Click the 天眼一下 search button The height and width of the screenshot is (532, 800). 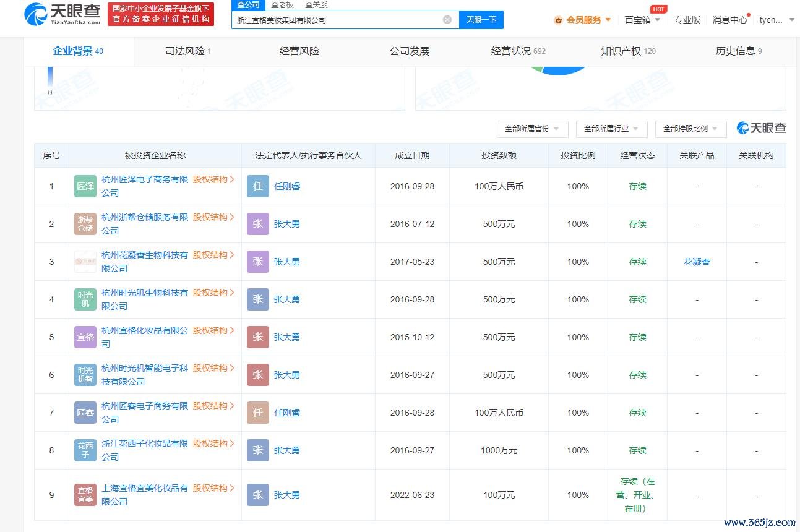pyautogui.click(x=481, y=20)
